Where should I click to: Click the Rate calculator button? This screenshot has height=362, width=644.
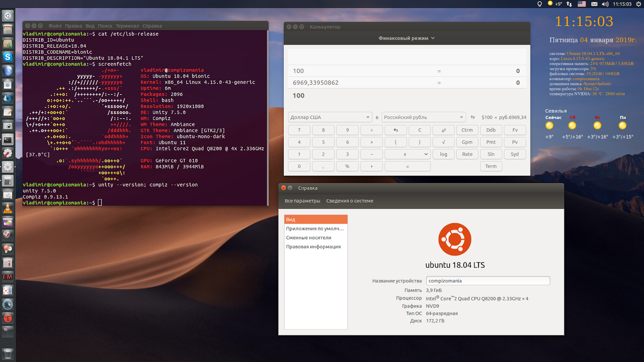[467, 154]
